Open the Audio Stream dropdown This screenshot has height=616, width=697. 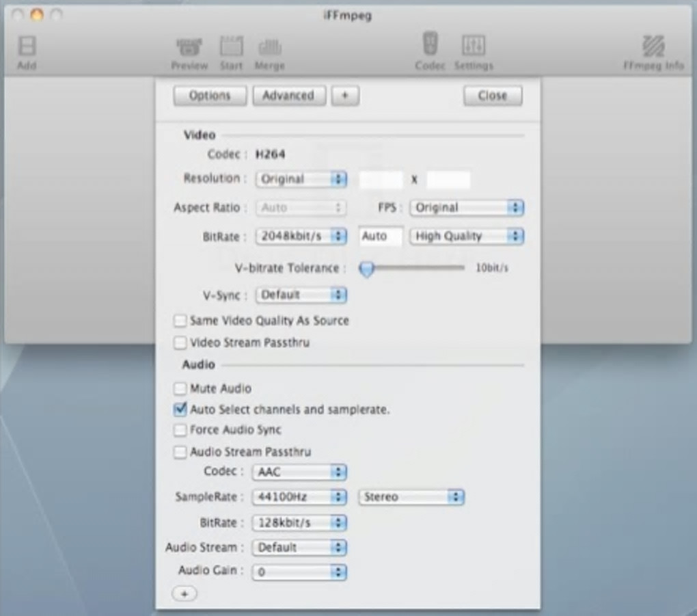click(299, 548)
